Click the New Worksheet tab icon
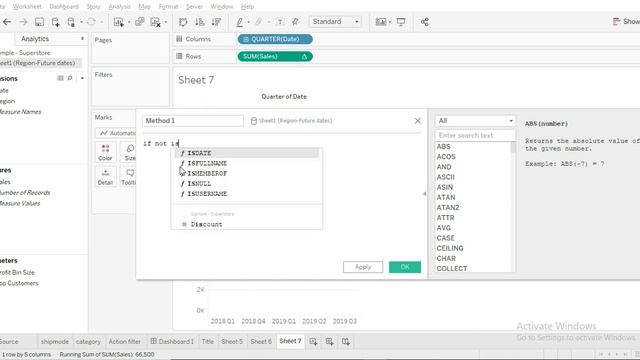 coord(313,342)
